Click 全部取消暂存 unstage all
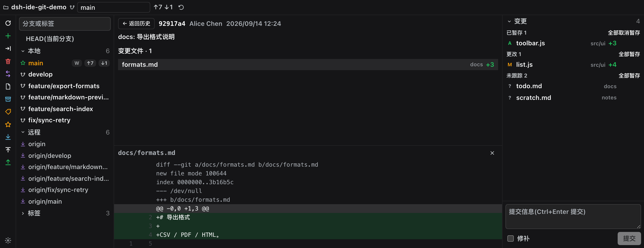 coord(624,33)
